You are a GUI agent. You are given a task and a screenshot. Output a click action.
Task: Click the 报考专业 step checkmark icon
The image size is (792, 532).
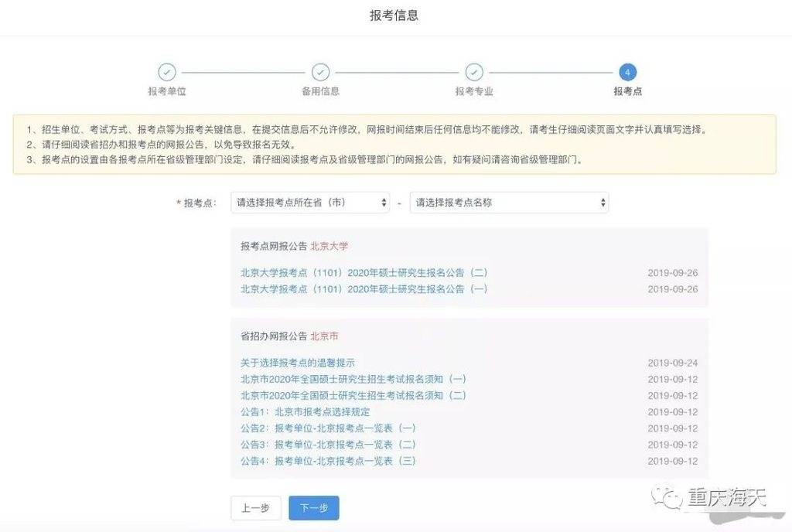tap(473, 70)
